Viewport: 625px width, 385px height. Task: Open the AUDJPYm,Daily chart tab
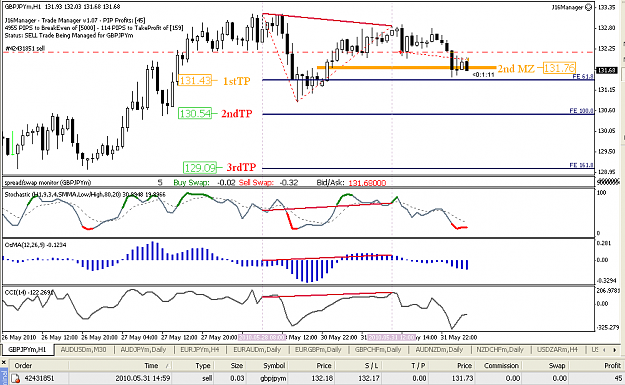point(143,350)
